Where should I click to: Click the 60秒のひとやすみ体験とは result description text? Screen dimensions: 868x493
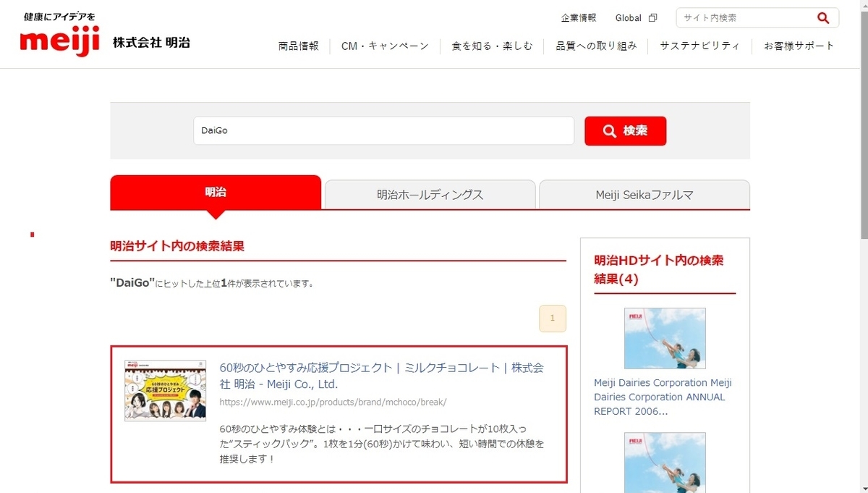pyautogui.click(x=381, y=443)
